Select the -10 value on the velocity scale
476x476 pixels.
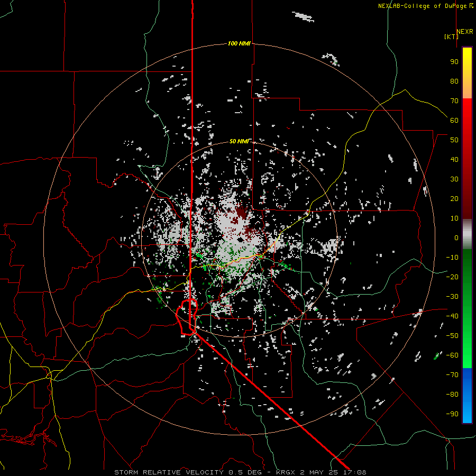click(x=452, y=258)
